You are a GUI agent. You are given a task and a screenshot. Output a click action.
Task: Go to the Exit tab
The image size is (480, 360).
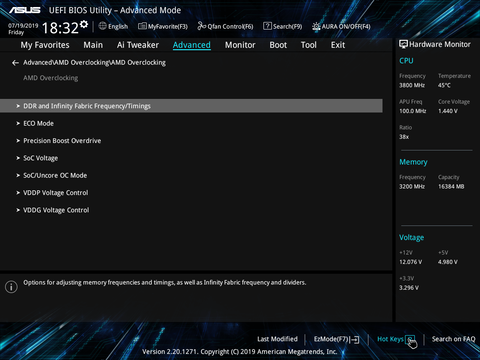(x=338, y=45)
